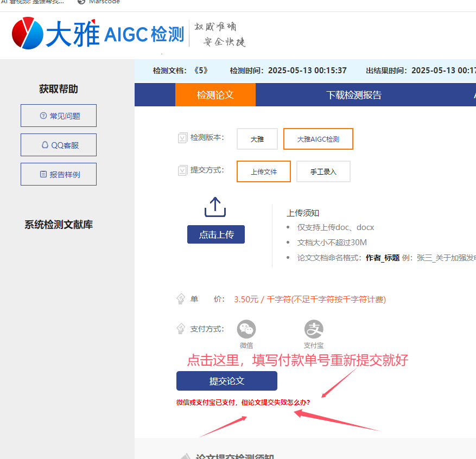Click the 检测文档 《5》 text
The height and width of the screenshot is (459, 476).
point(181,71)
